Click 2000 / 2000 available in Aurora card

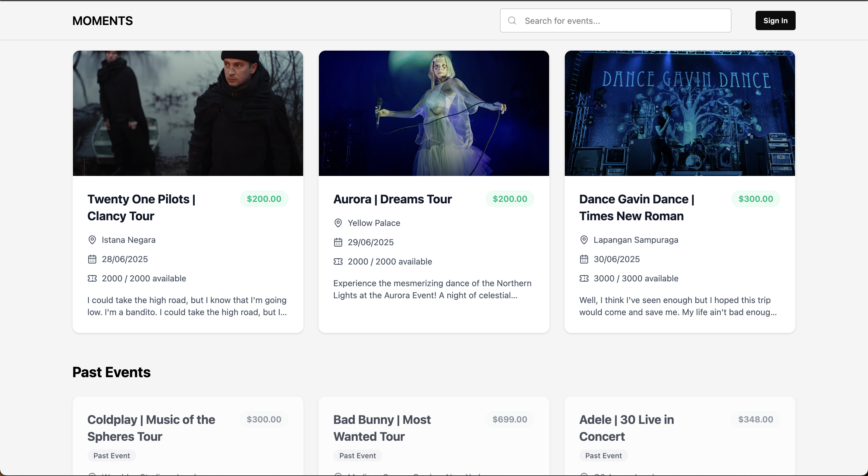(390, 261)
